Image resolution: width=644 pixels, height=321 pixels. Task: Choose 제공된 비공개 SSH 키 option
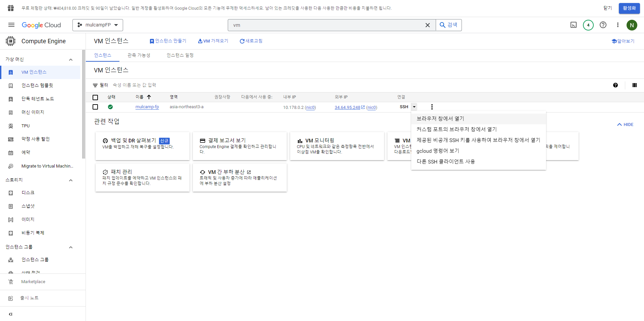pos(479,140)
